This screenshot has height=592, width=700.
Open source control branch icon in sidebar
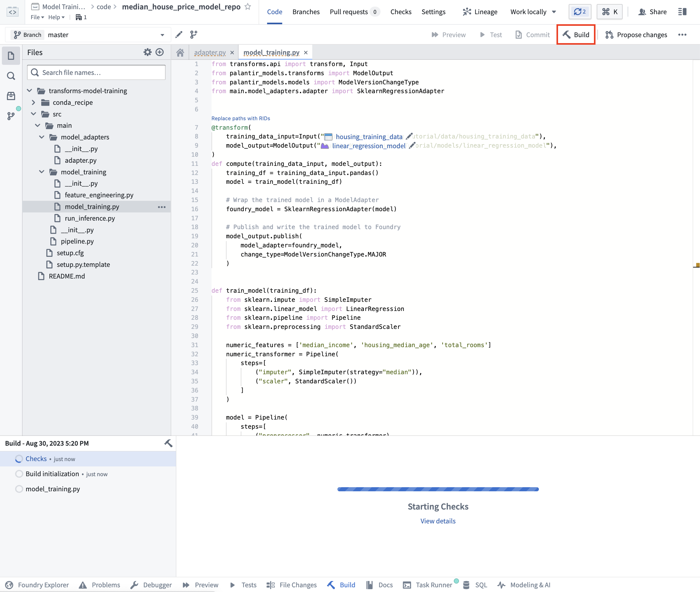pyautogui.click(x=11, y=116)
